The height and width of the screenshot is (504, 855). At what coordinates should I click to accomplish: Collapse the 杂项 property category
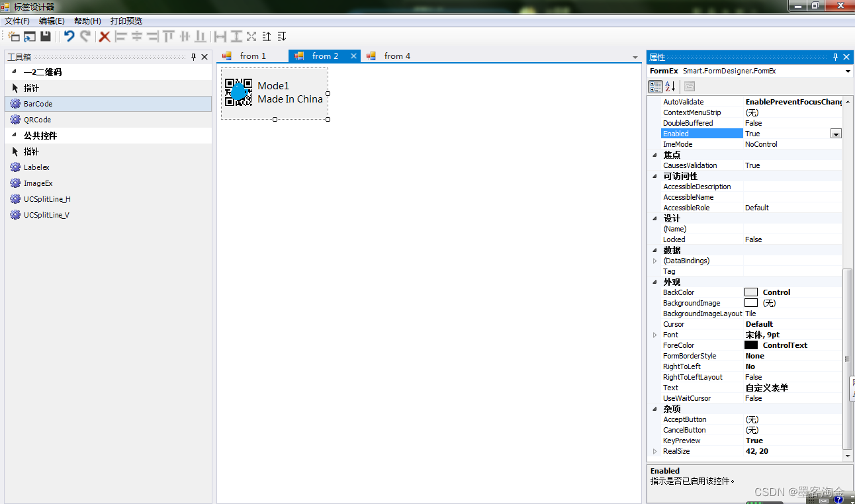point(655,409)
